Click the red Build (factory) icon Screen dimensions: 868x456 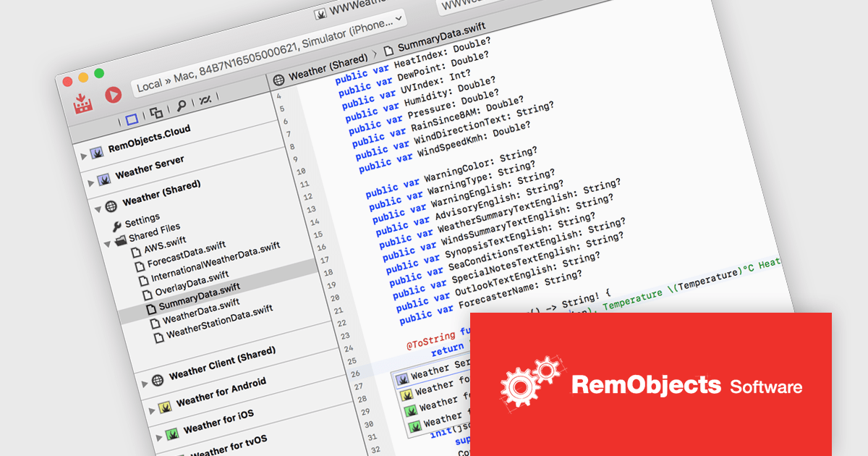[x=82, y=103]
